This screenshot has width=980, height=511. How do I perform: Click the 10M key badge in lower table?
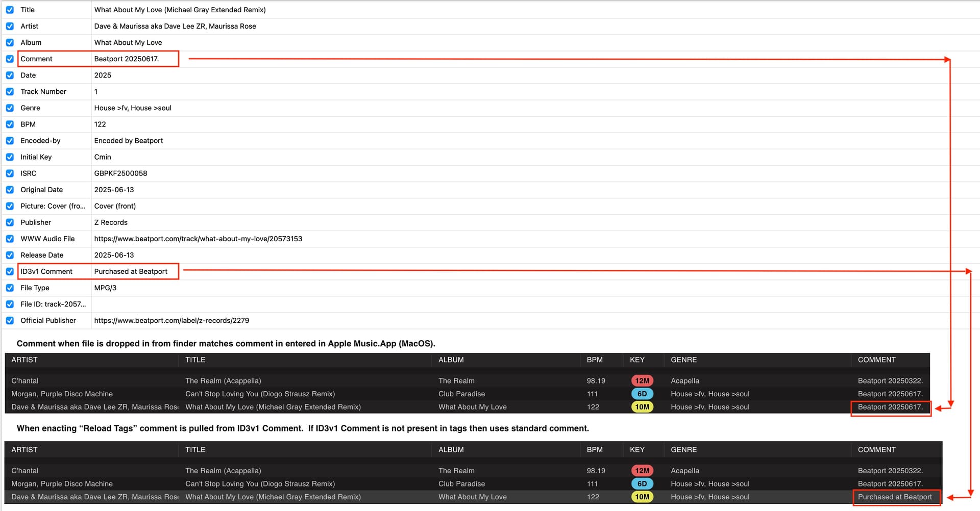(642, 497)
